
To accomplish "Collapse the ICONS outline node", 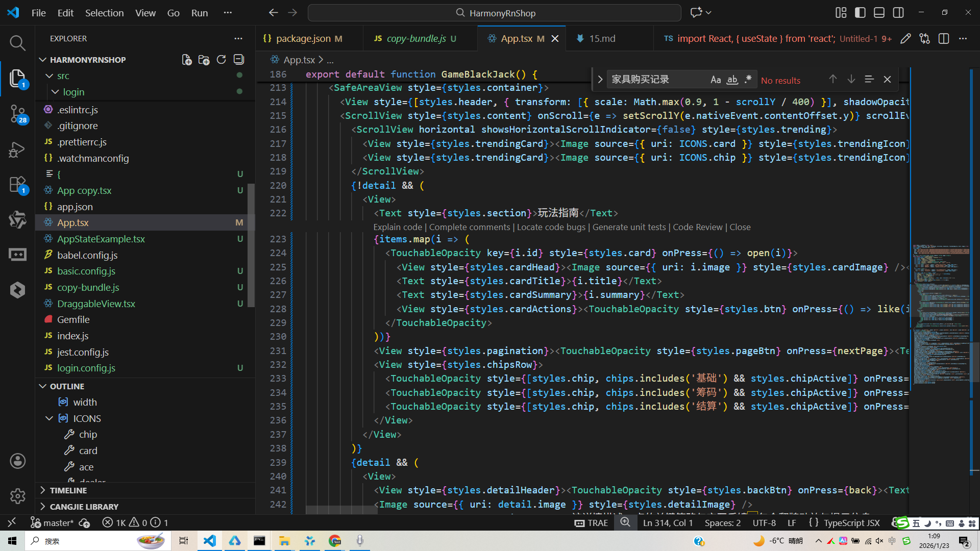I will 50,418.
